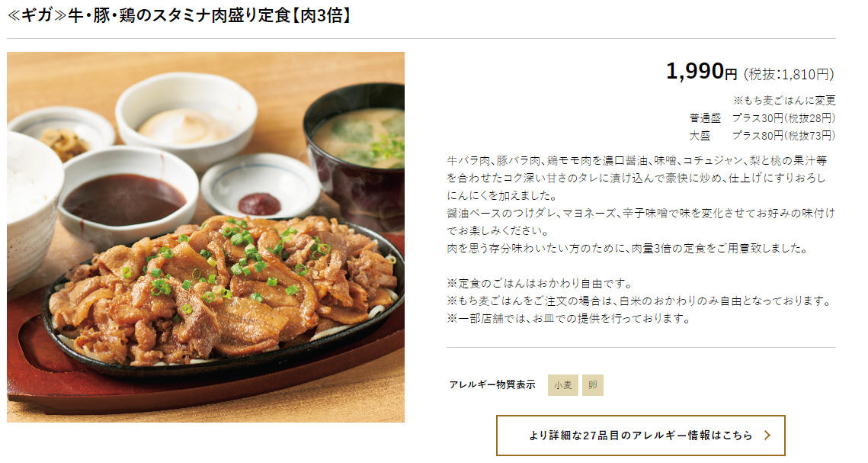Image resolution: width=868 pixels, height=463 pixels.
Task: Click the meat description paragraph
Action: (x=640, y=204)
